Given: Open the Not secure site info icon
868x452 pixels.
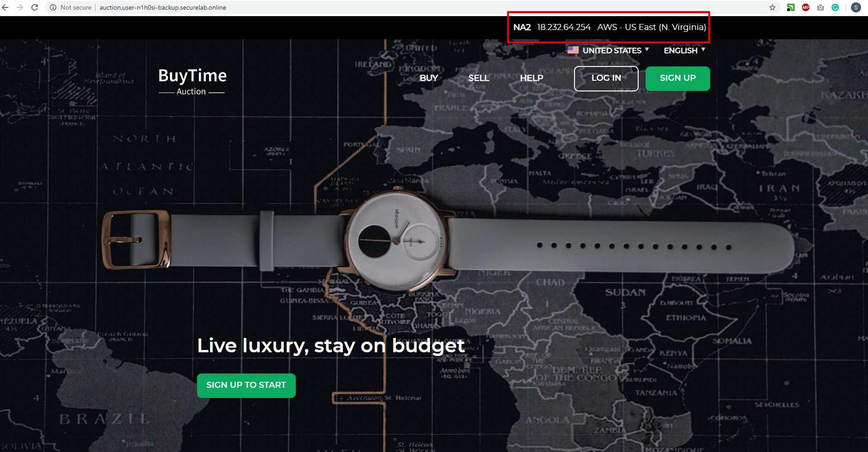Looking at the screenshot, I should click(53, 7).
